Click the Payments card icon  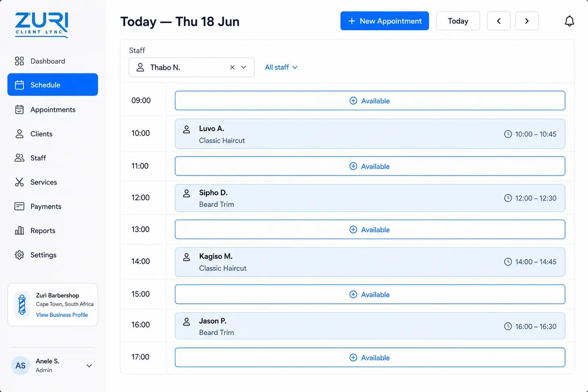coord(19,206)
